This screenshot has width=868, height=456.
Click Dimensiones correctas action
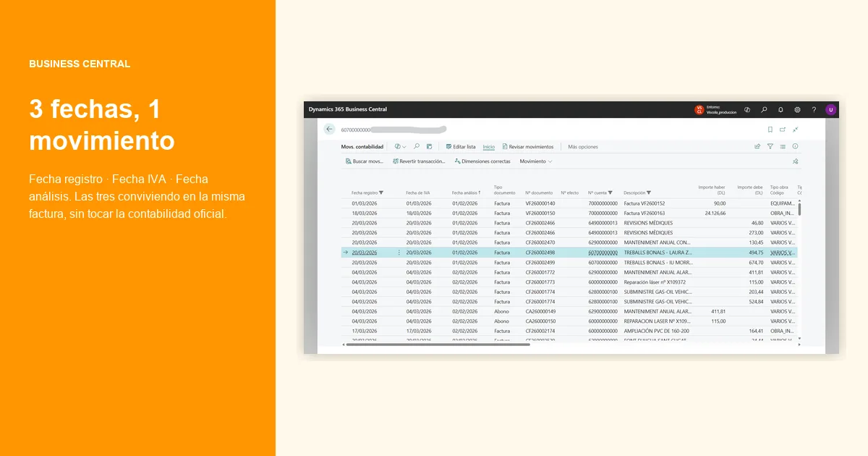pos(482,161)
